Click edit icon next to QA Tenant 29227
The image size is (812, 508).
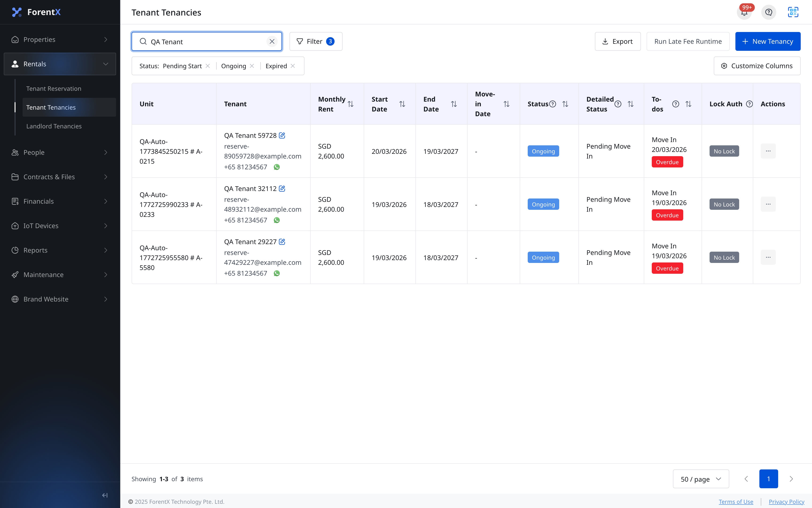point(282,242)
